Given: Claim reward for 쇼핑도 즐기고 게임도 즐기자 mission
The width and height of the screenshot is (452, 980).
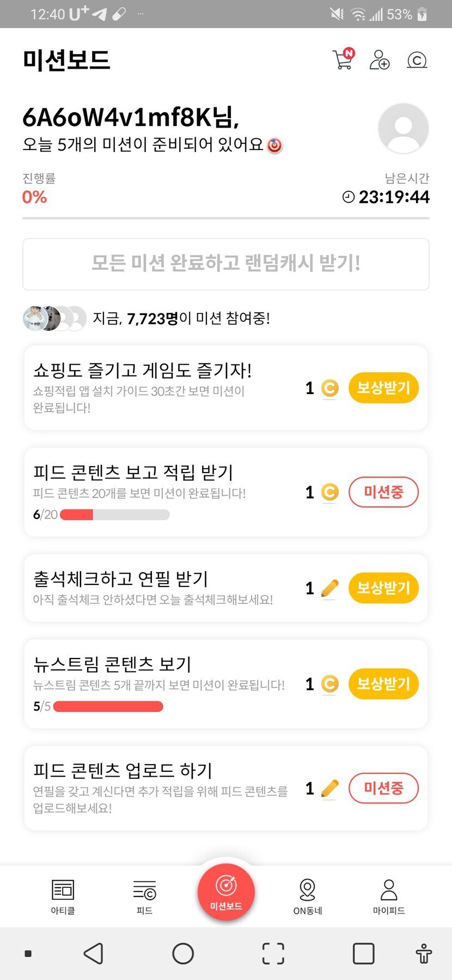Looking at the screenshot, I should [383, 388].
